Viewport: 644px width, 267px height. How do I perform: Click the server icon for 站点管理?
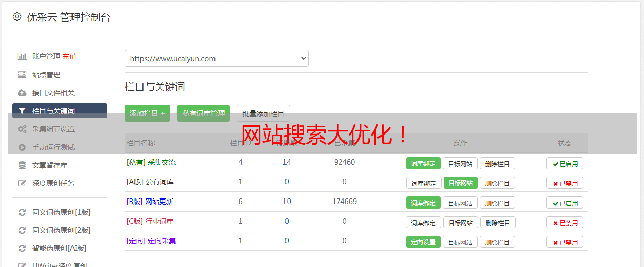[22, 75]
